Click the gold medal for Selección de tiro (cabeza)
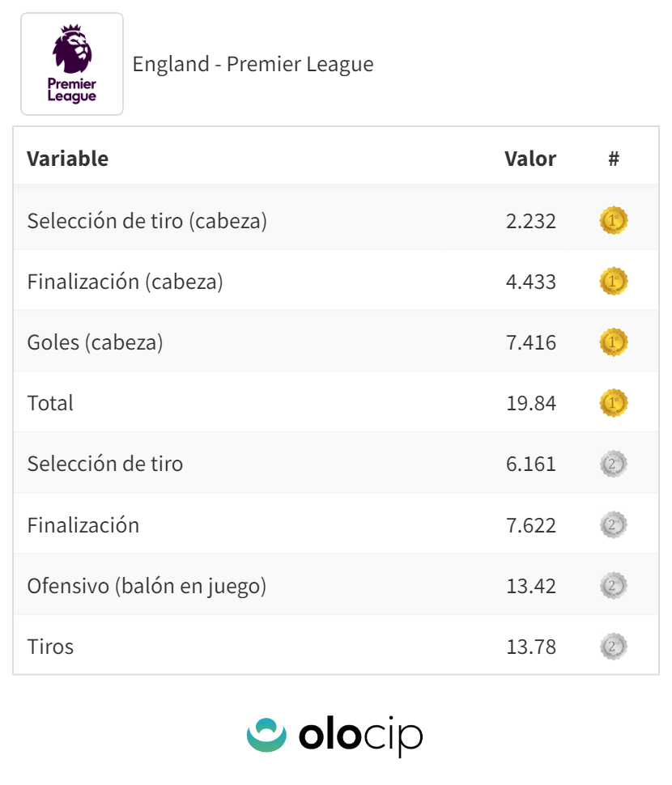Viewport: 672px width, 785px height. click(614, 221)
